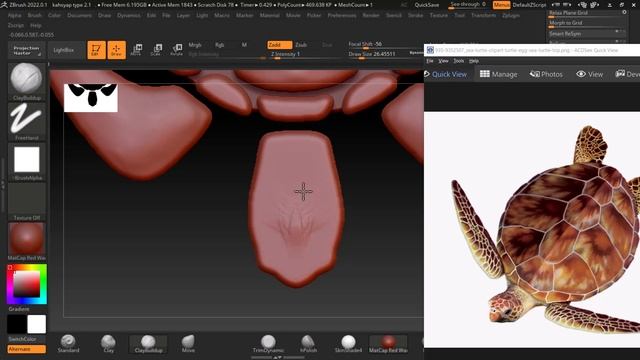
Task: Toggle the Alternate color button
Action: click(27, 349)
